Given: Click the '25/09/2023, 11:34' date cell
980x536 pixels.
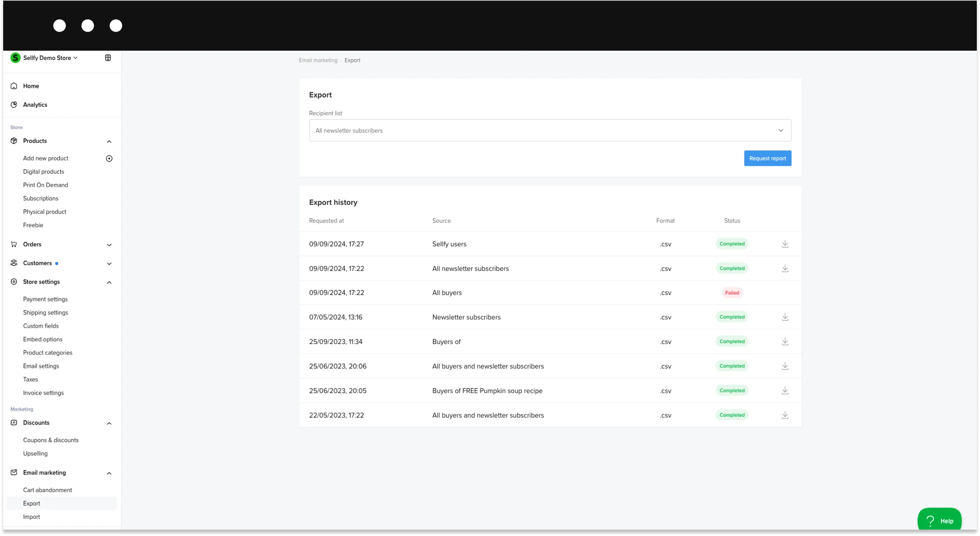Looking at the screenshot, I should 336,342.
